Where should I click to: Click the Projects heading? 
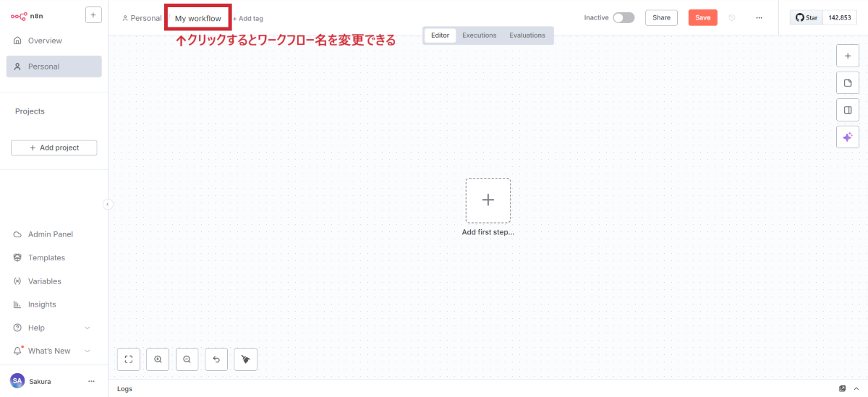point(30,111)
